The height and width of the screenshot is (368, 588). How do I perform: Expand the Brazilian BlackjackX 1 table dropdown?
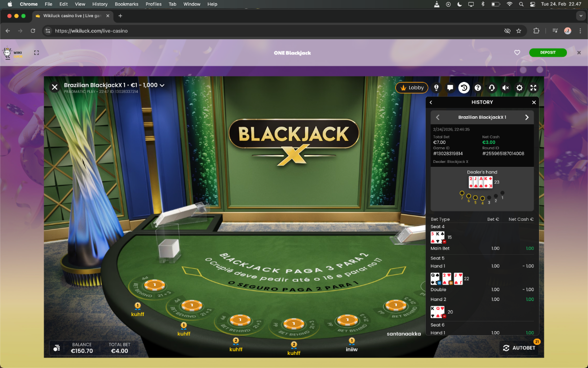162,85
